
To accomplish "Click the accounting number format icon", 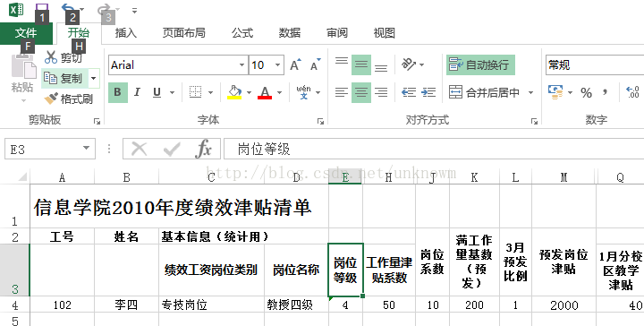I will click(555, 92).
